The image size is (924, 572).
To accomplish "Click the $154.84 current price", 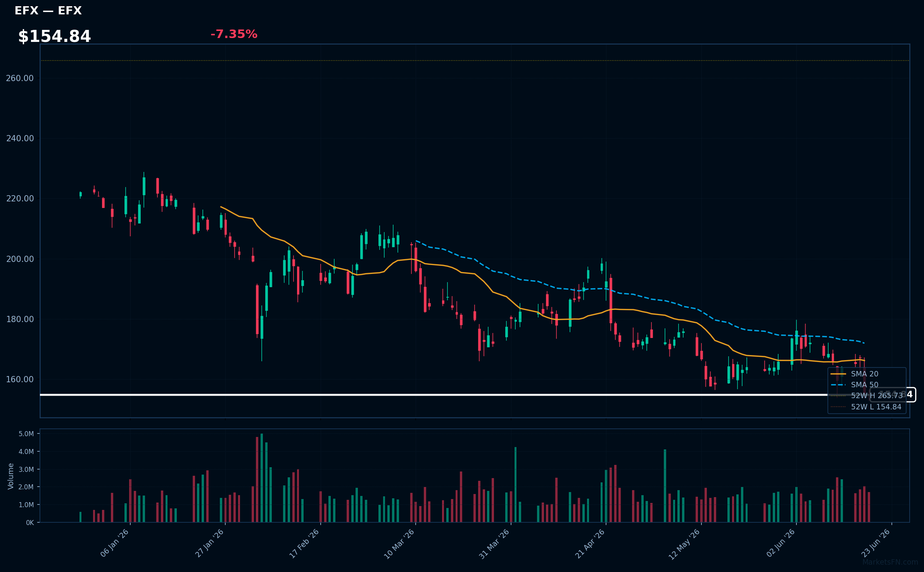I will 54,36.
